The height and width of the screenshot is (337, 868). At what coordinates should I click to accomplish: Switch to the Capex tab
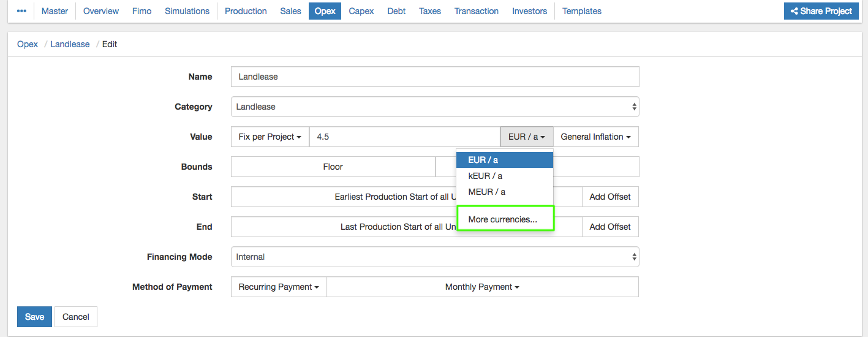[x=361, y=11]
